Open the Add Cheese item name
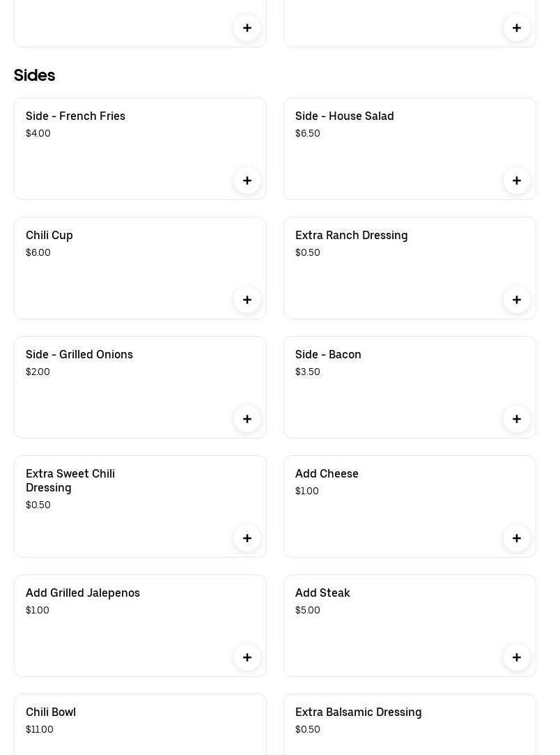 tap(327, 474)
